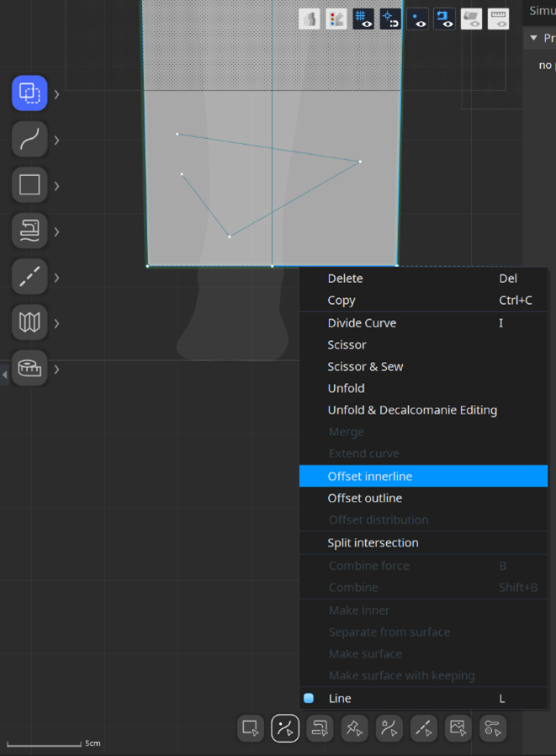
Task: Toggle point visibility eye icon
Action: (x=417, y=19)
